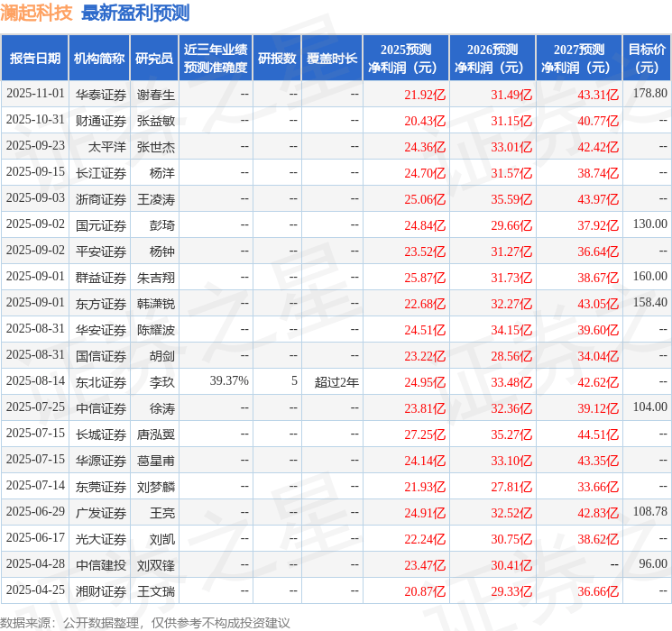Click the 数据来源 footer note
The image size is (672, 631).
click(145, 622)
